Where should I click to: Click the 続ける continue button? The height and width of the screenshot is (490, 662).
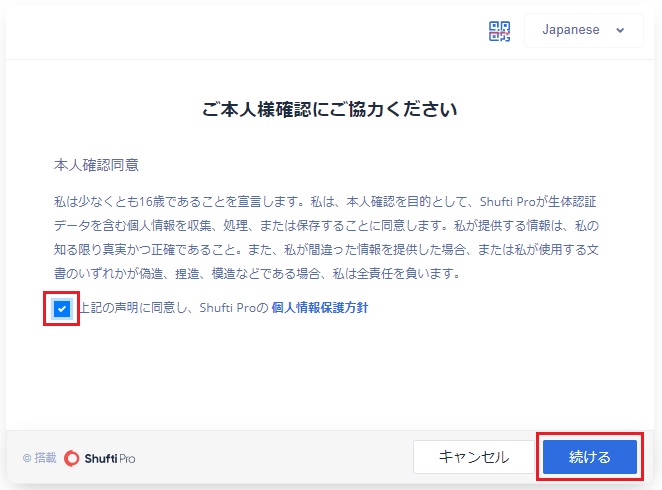point(589,457)
